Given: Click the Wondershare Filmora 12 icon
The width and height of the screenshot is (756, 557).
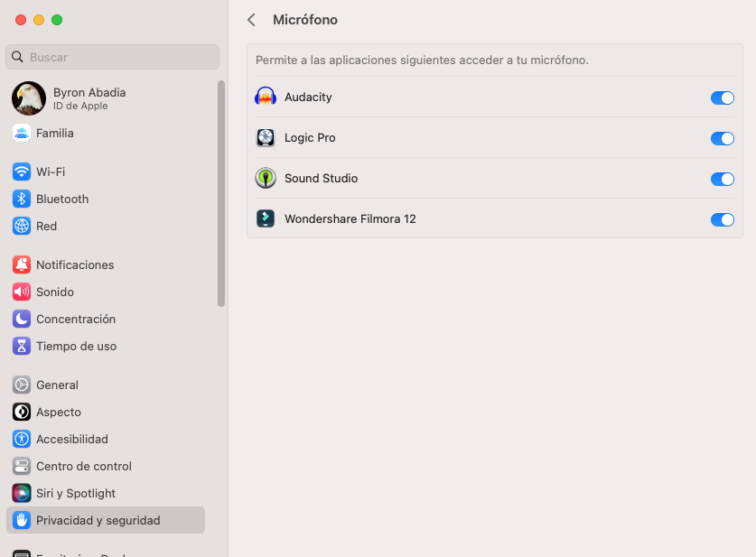Looking at the screenshot, I should point(266,219).
